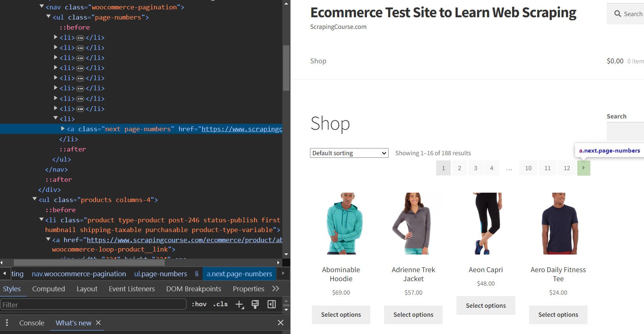Click the next page arrow in pagination

(x=583, y=168)
